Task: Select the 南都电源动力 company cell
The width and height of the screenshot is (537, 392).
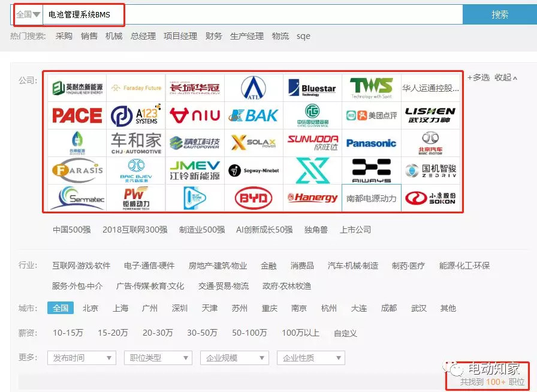Action: pyautogui.click(x=371, y=198)
